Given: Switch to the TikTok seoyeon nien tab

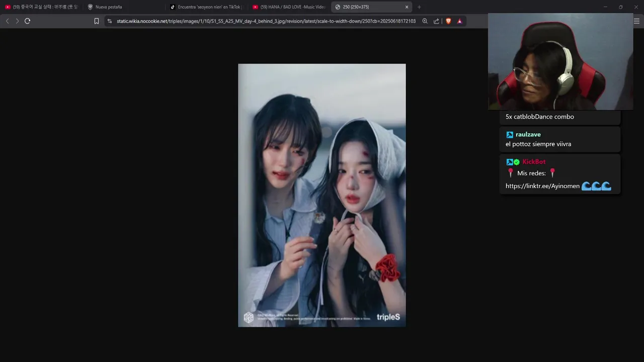Looking at the screenshot, I should [205, 7].
